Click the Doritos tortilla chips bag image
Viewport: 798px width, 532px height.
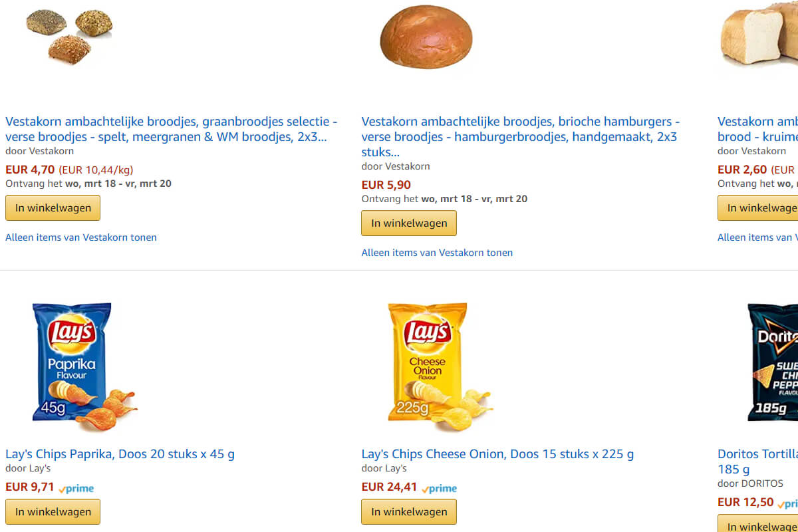[x=771, y=362]
